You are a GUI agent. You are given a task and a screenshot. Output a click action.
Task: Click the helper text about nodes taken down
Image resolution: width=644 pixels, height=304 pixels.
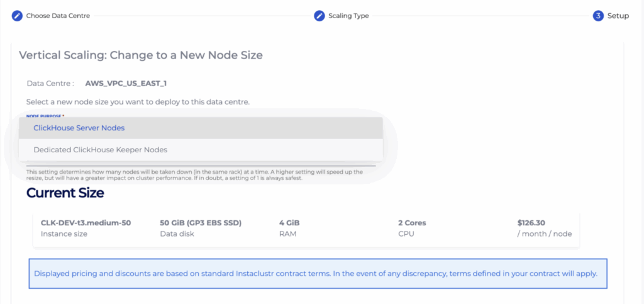click(x=195, y=175)
